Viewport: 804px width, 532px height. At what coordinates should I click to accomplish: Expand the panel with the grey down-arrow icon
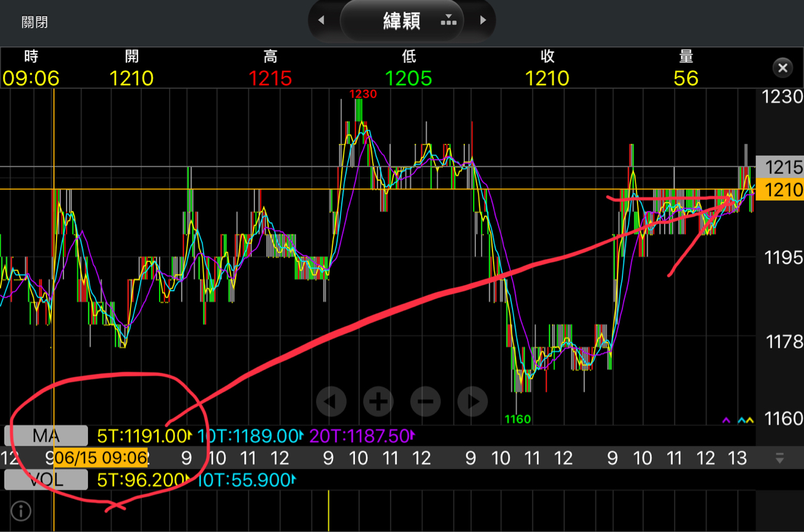(780, 458)
